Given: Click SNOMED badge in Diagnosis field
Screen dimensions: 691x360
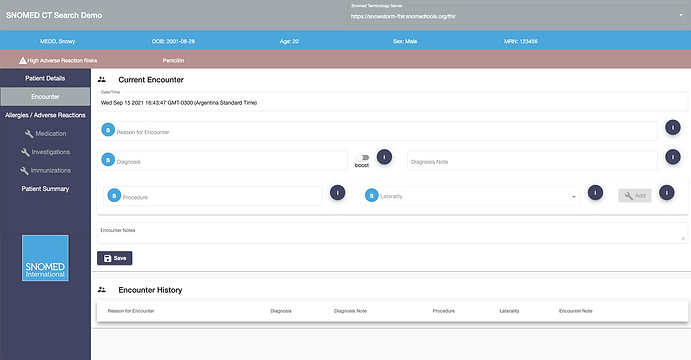Looking at the screenshot, I should [108, 160].
